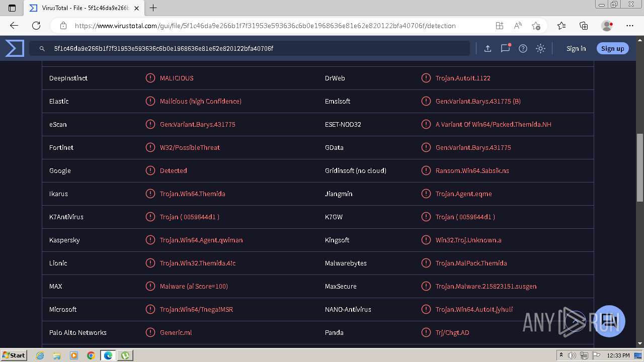Open Chrome from taskbar
Viewport: 644px width, 362px height.
[x=91, y=355]
